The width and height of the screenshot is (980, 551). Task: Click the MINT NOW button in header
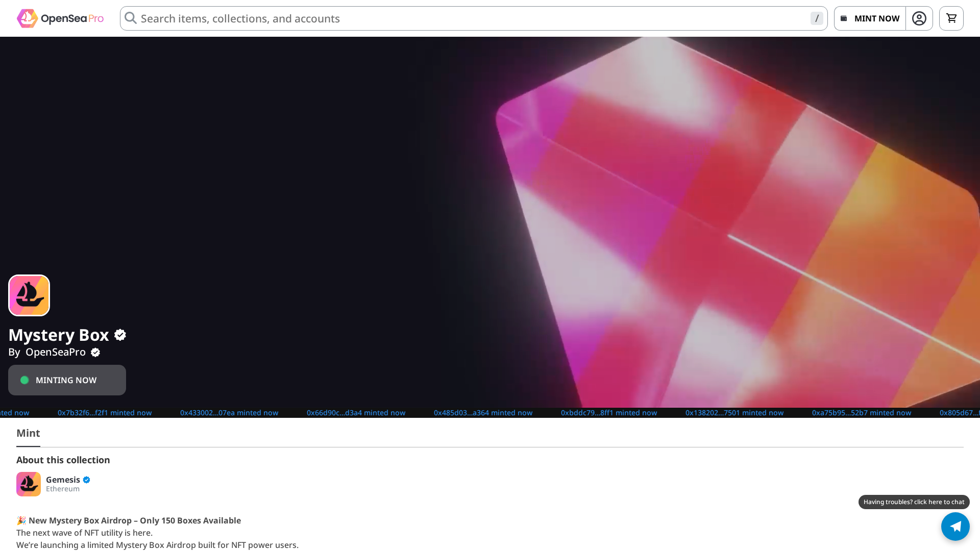coord(870,18)
